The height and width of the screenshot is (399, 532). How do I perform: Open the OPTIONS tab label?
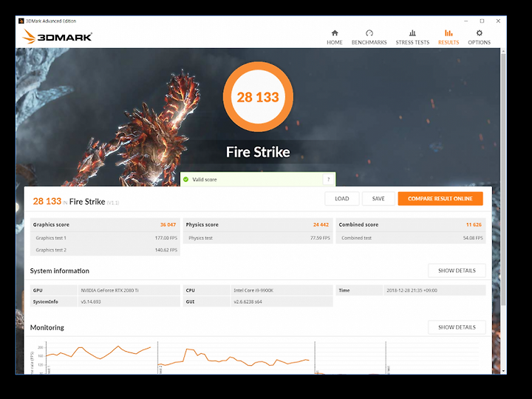tap(479, 42)
